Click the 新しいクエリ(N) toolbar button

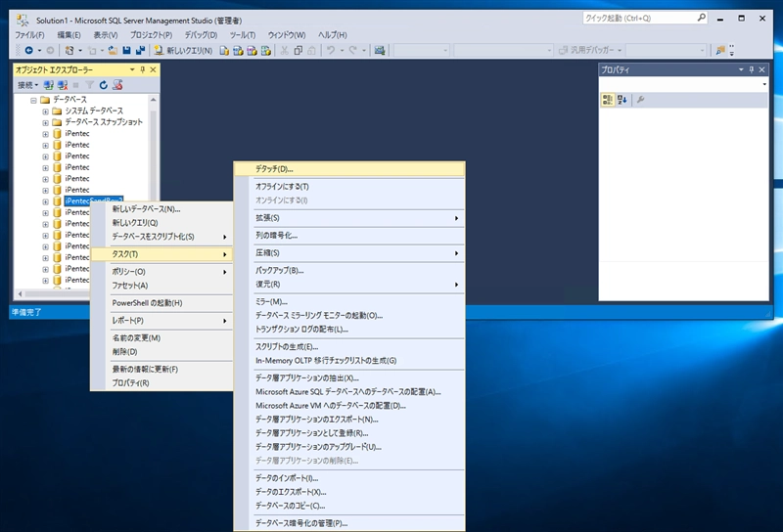183,50
